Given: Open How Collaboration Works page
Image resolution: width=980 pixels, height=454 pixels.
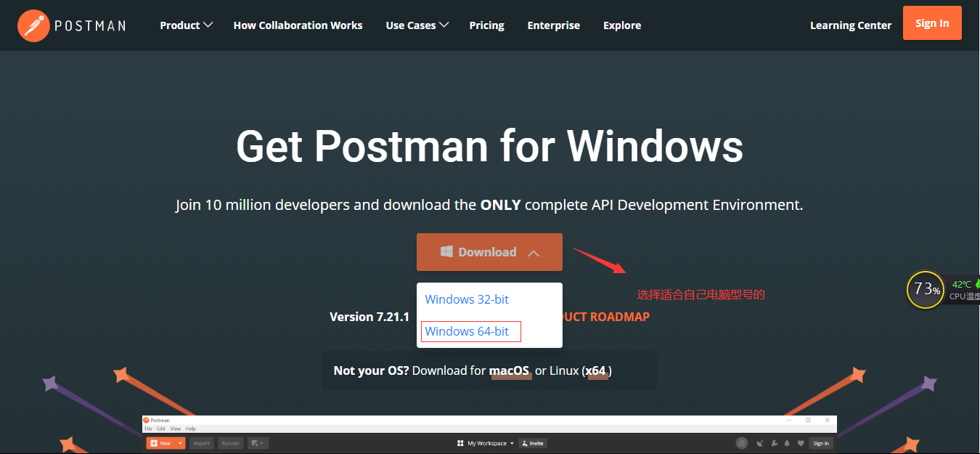Looking at the screenshot, I should [x=298, y=25].
